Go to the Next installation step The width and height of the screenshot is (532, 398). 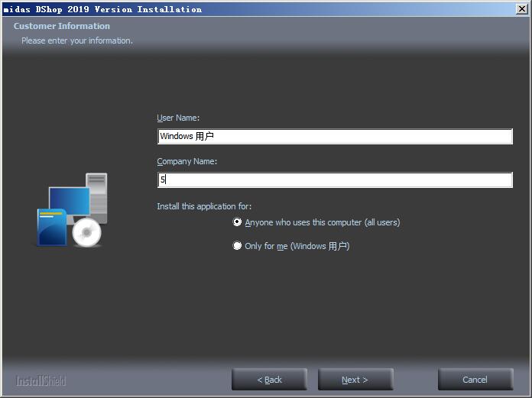click(x=355, y=380)
